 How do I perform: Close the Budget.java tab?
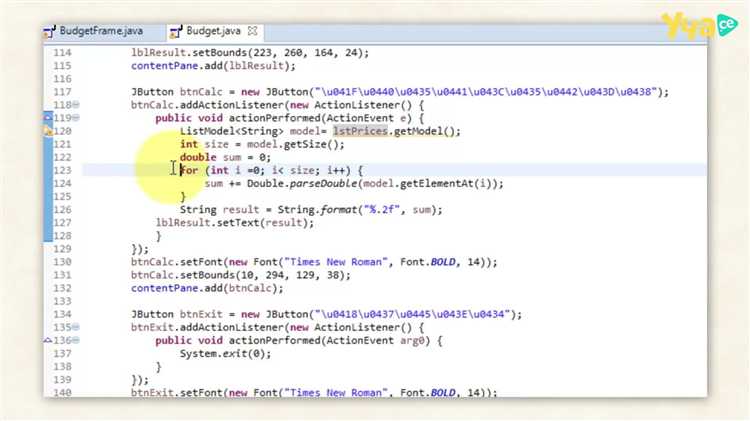pos(253,31)
